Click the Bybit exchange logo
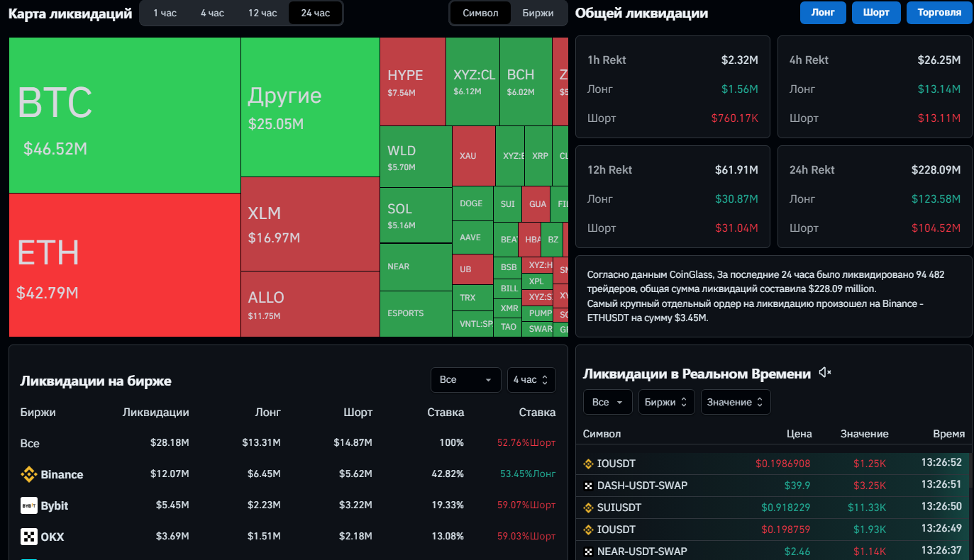 (x=29, y=505)
